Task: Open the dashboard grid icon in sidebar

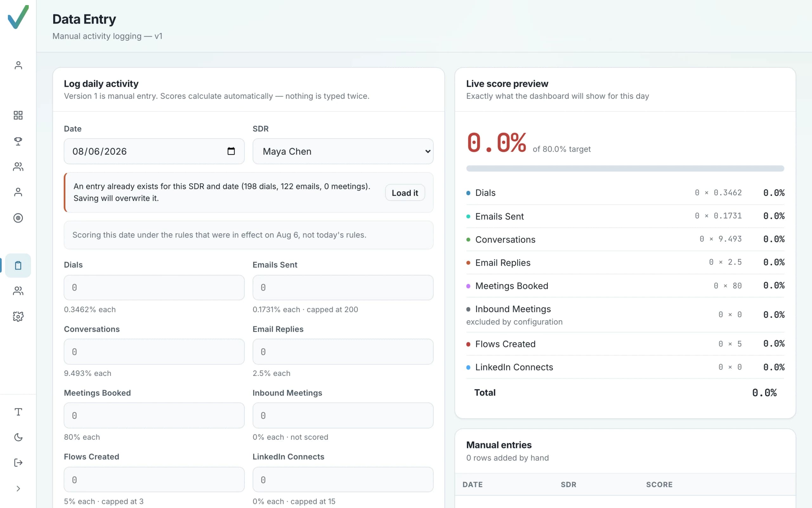Action: click(18, 115)
